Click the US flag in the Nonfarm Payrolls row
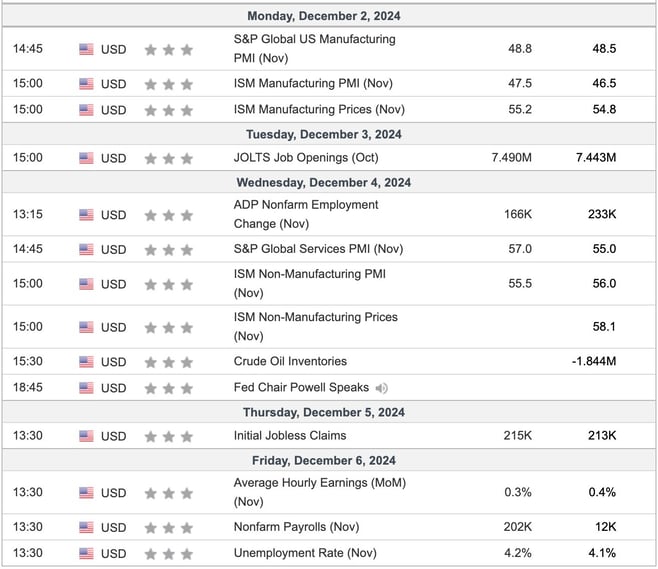The width and height of the screenshot is (658, 569). [86, 527]
